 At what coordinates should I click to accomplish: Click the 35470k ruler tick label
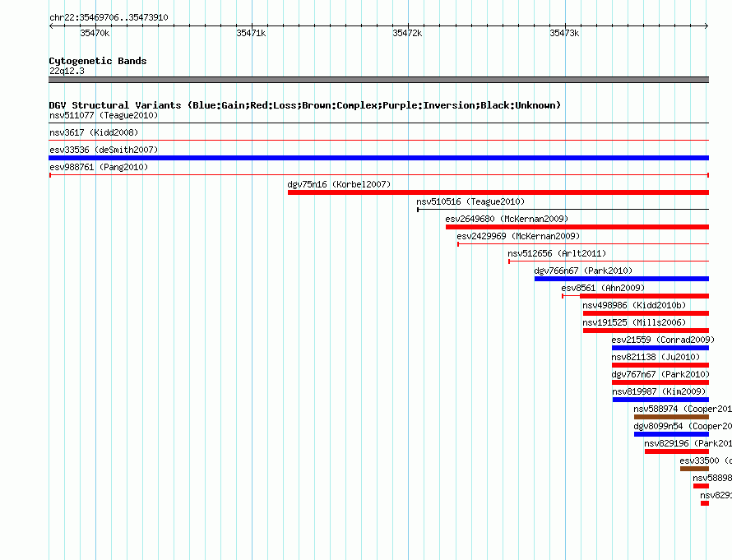[95, 33]
